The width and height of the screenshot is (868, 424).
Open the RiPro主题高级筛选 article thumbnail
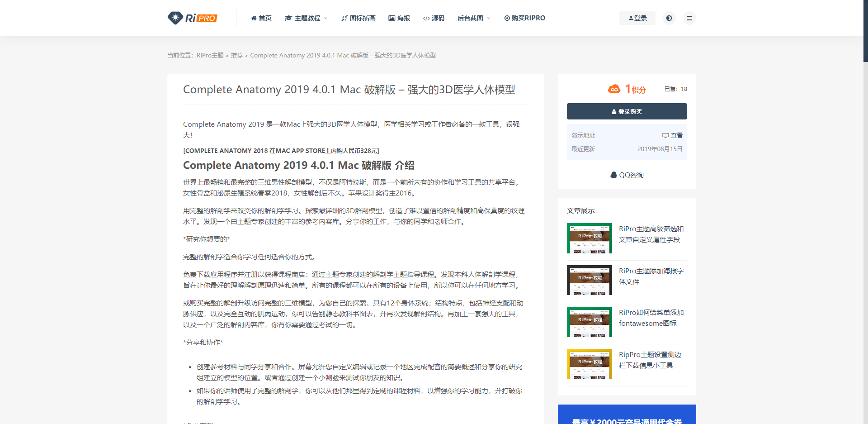(x=589, y=238)
